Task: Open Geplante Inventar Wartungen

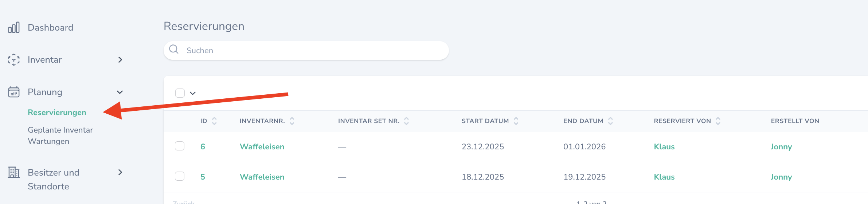Action: pyautogui.click(x=60, y=136)
